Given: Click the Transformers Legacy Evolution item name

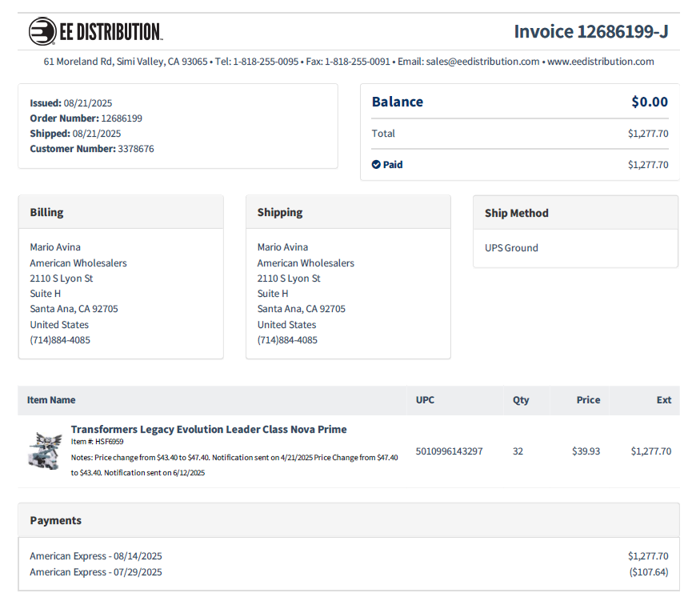Looking at the screenshot, I should [209, 430].
